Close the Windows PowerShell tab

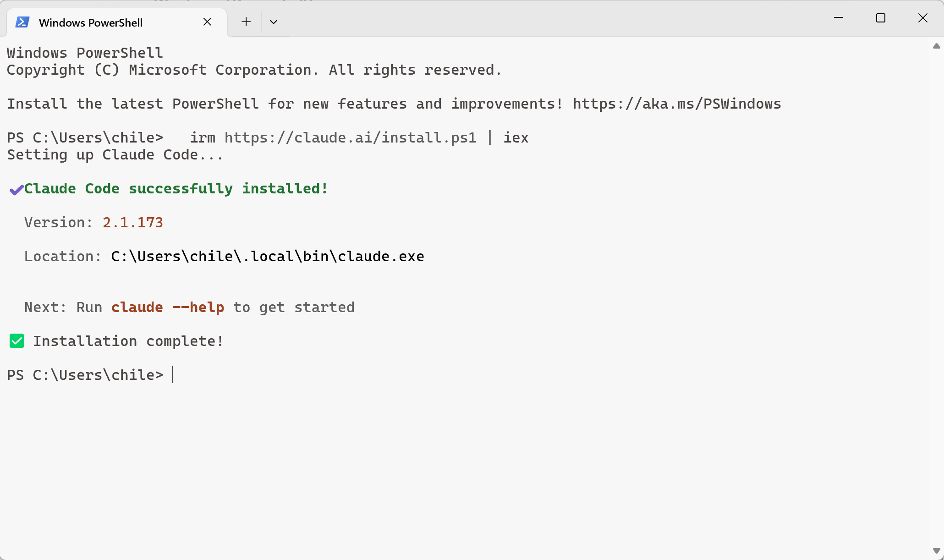pos(207,22)
